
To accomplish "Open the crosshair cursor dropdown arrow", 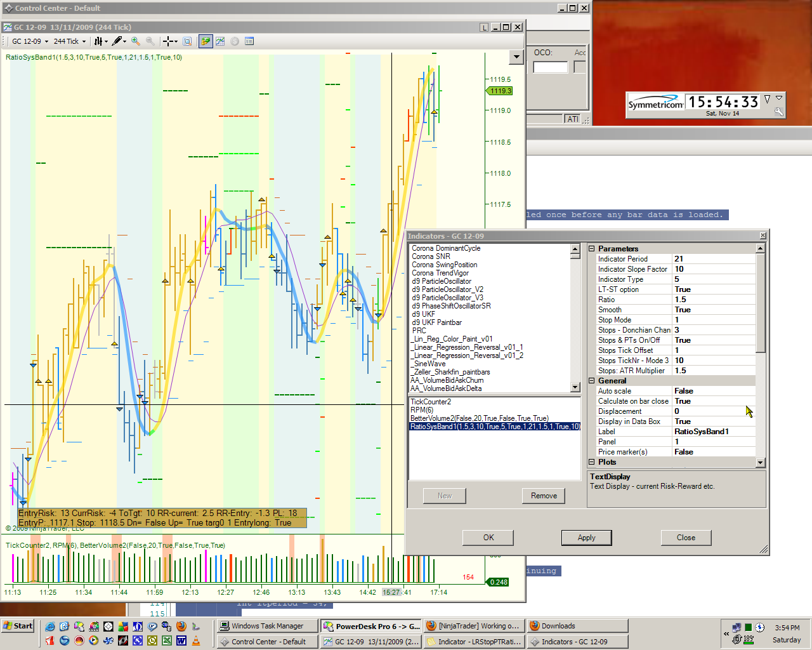I will pos(176,42).
